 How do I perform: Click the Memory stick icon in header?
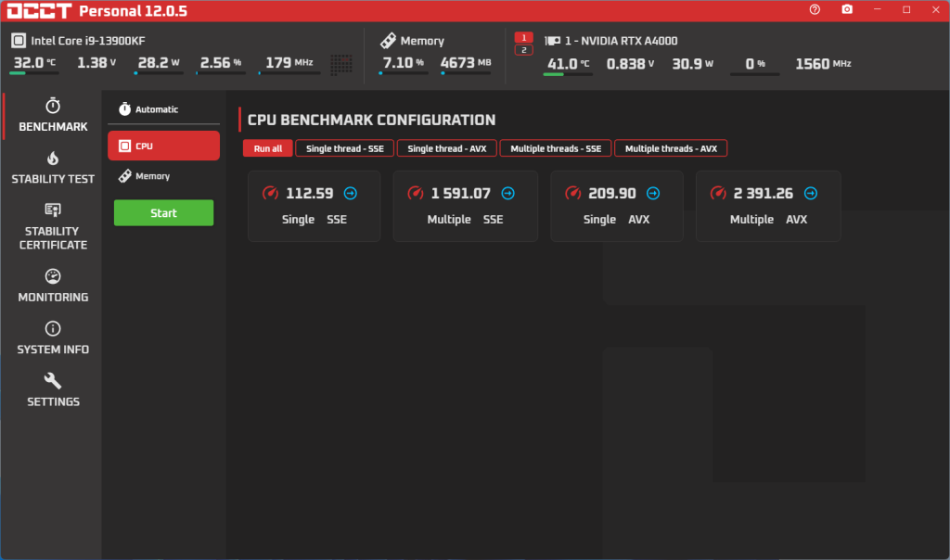(x=388, y=41)
